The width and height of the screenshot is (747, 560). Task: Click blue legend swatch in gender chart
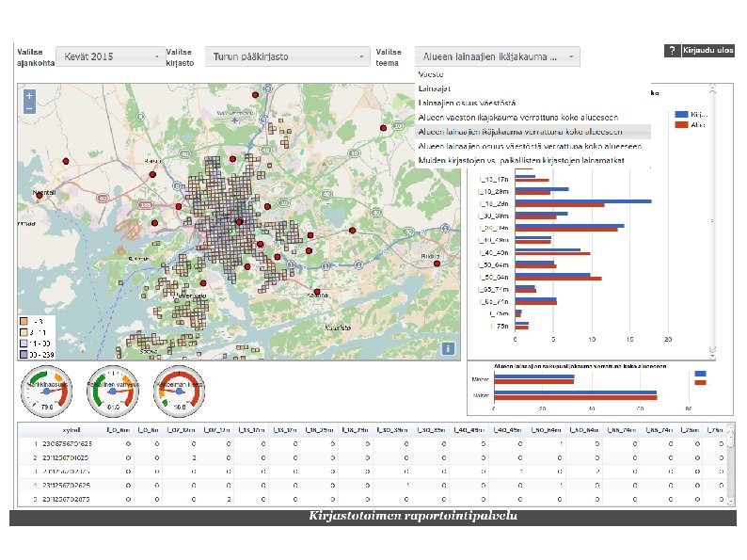click(700, 375)
